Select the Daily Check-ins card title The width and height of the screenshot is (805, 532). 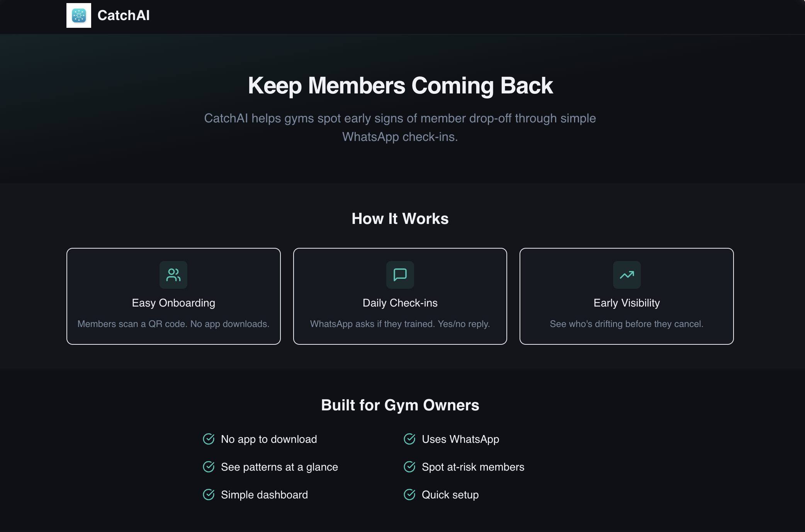tap(400, 303)
